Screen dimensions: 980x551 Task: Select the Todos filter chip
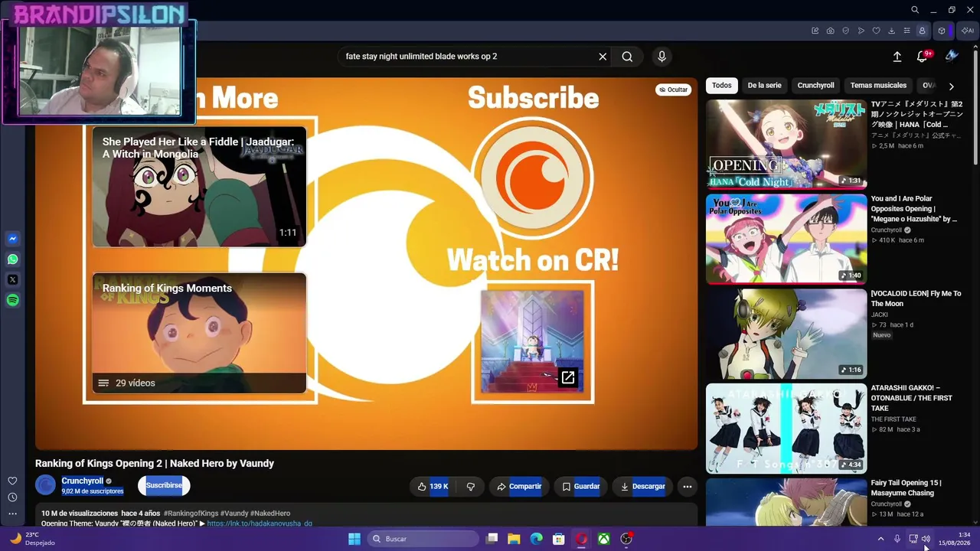point(722,86)
